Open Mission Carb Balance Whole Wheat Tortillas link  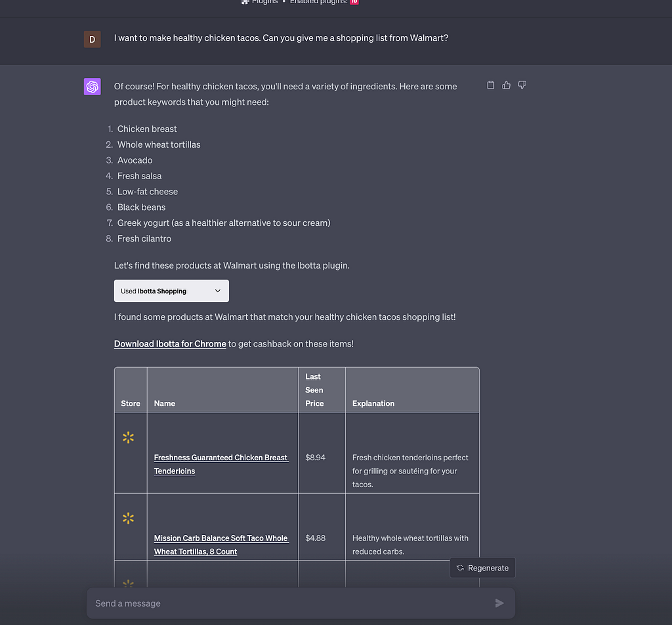(x=221, y=545)
